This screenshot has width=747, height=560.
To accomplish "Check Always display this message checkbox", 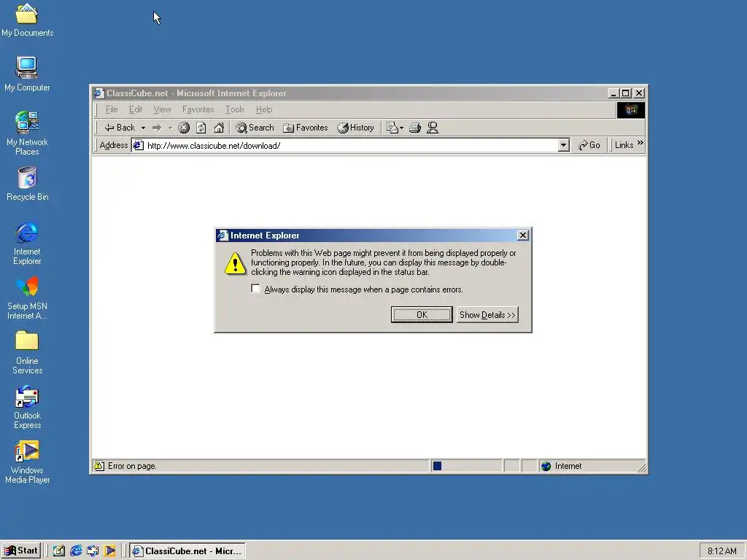I will pos(256,289).
